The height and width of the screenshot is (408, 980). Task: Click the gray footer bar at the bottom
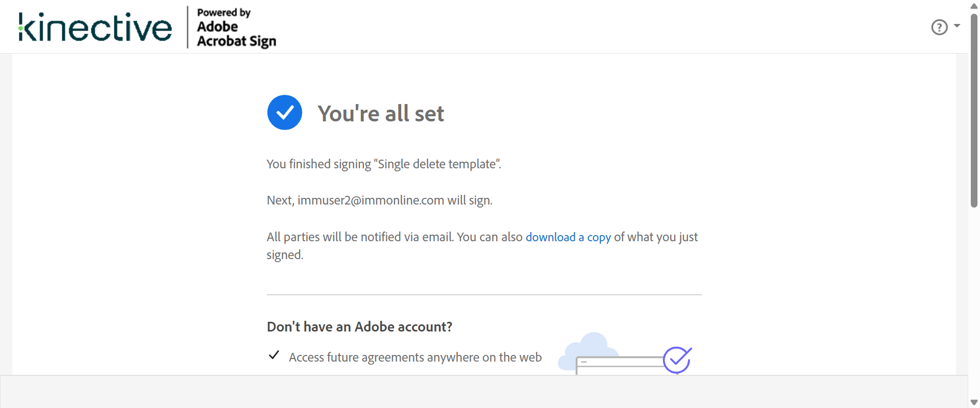[x=484, y=391]
